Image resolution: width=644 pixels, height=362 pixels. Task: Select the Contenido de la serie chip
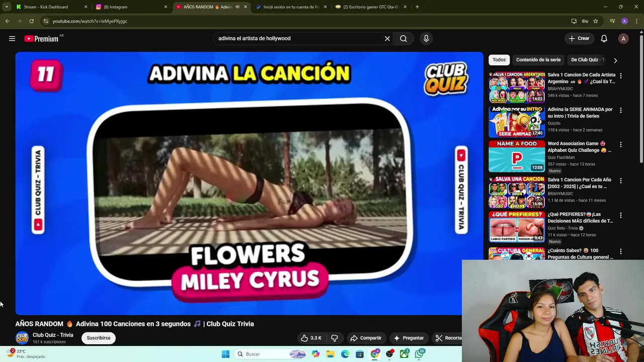click(538, 60)
